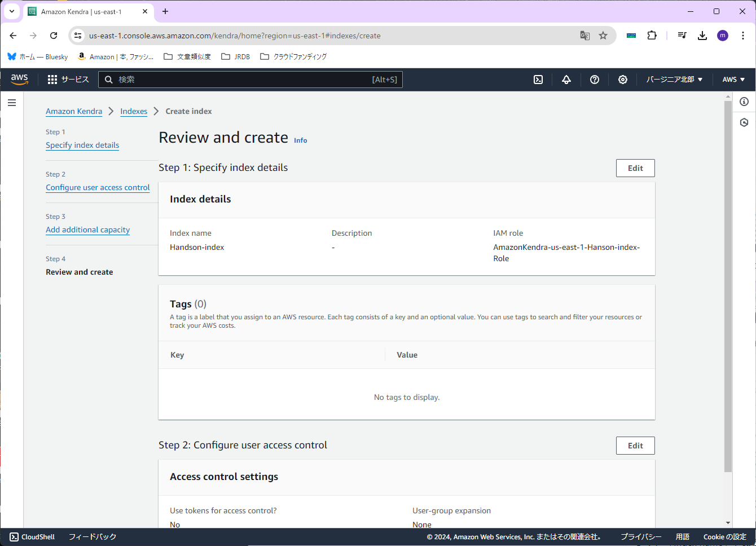The height and width of the screenshot is (546, 756).
Task: Open the hexagon assistant icon on right edge
Action: click(x=744, y=122)
